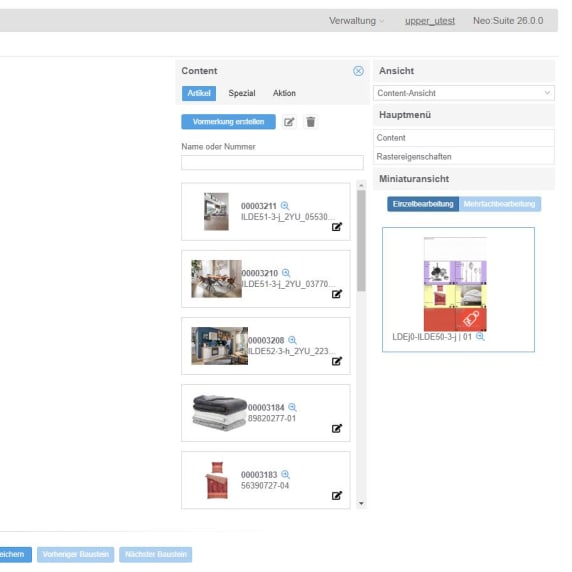Select the Aktion tab

click(x=284, y=93)
